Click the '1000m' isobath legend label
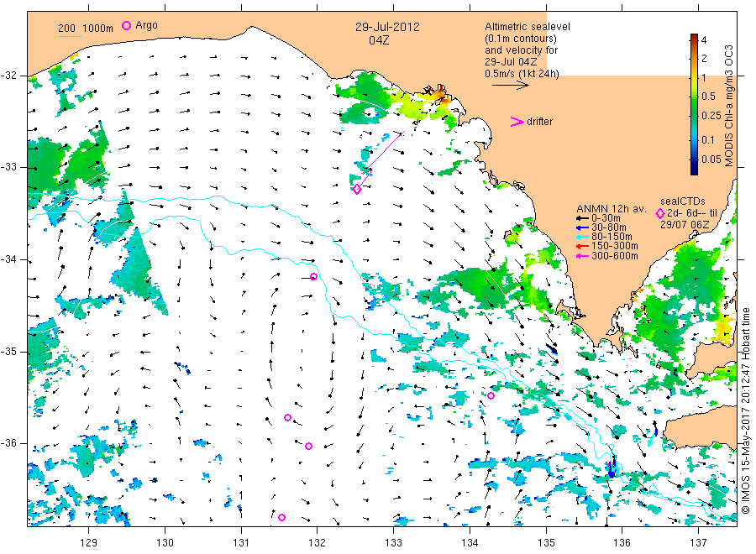 (x=98, y=28)
